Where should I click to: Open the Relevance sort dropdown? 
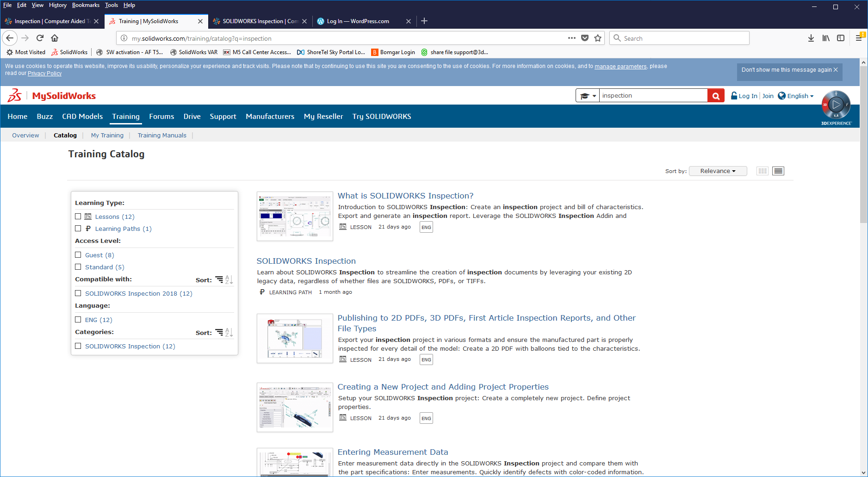[718, 171]
